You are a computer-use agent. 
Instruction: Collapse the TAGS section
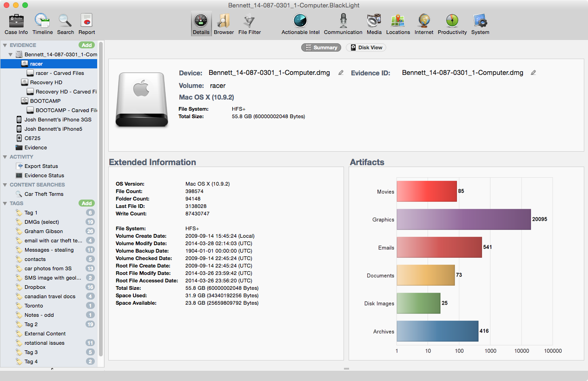coord(5,203)
